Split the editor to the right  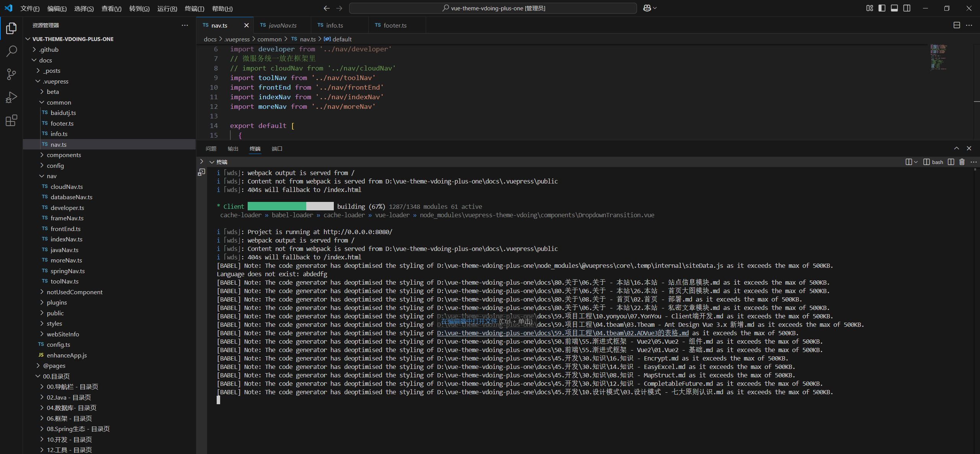click(x=957, y=25)
